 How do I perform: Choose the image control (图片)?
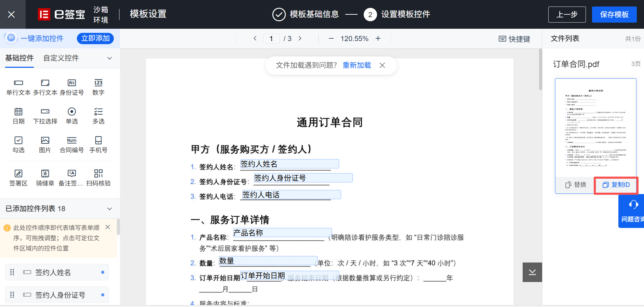(x=45, y=144)
